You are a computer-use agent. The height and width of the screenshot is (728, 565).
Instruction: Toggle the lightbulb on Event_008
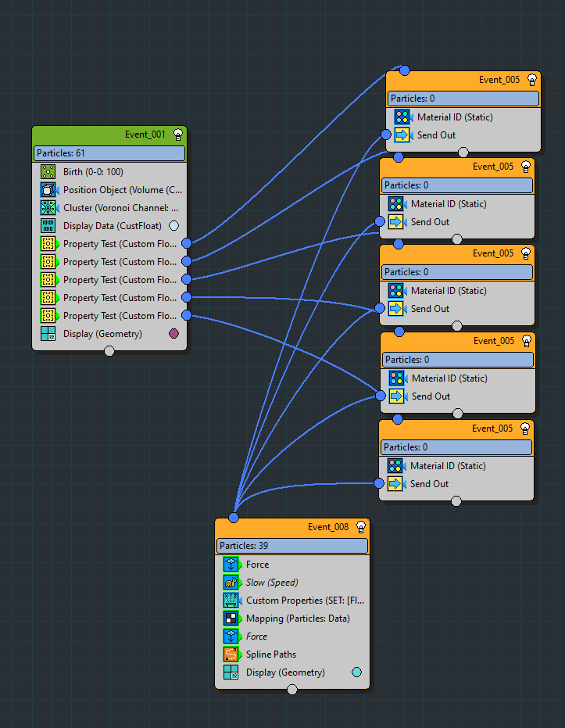pos(360,527)
